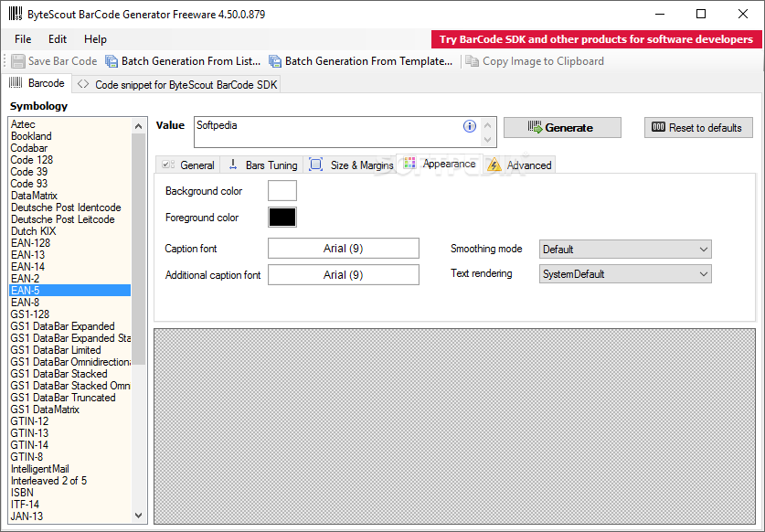
Task: Select ITF-14 symbology
Action: pos(69,505)
